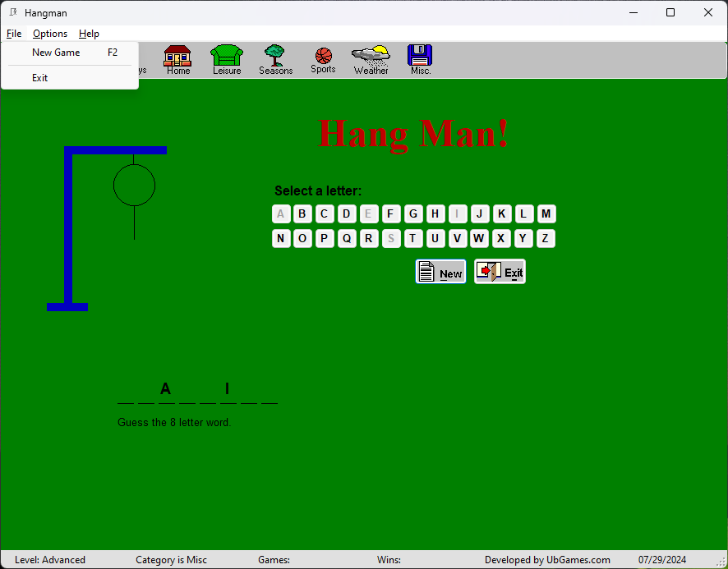728x569 pixels.
Task: Select the Sports basketball icon
Action: [323, 59]
